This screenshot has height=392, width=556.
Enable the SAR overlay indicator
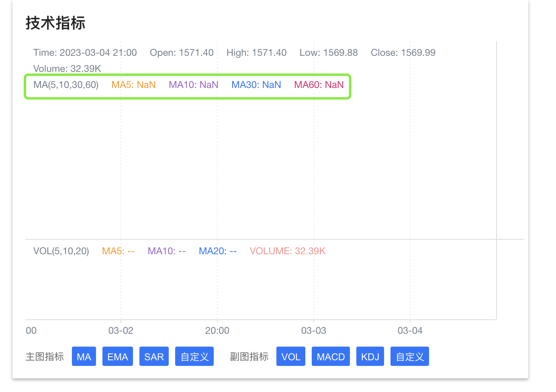pyautogui.click(x=154, y=356)
